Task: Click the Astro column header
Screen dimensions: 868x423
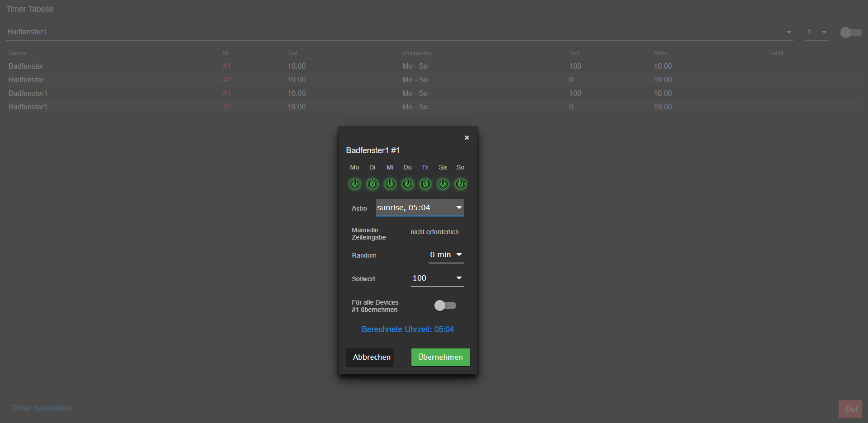Action: coord(660,53)
